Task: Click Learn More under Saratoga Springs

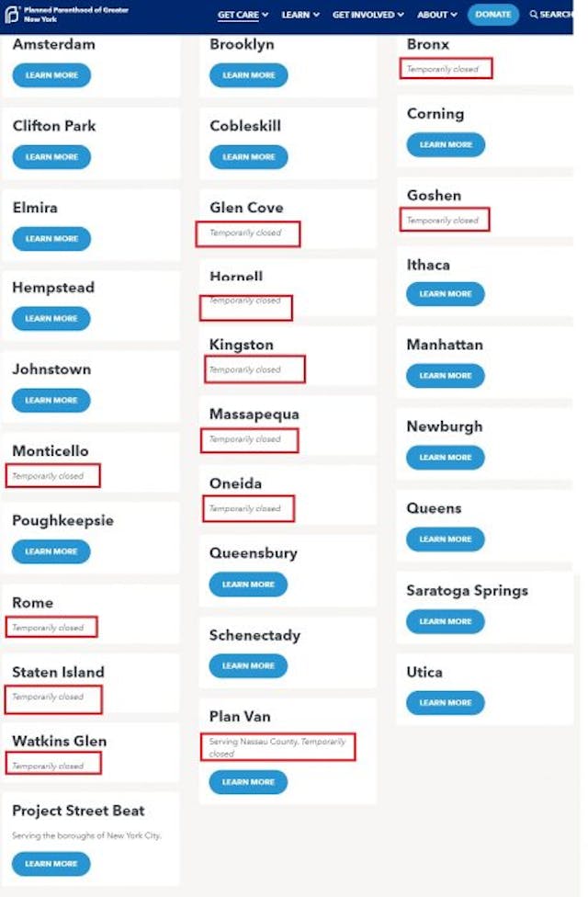Action: 446,621
